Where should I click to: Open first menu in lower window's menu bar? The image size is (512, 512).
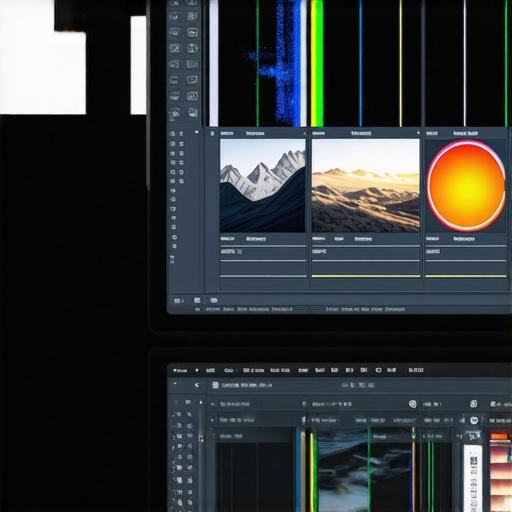(180, 371)
